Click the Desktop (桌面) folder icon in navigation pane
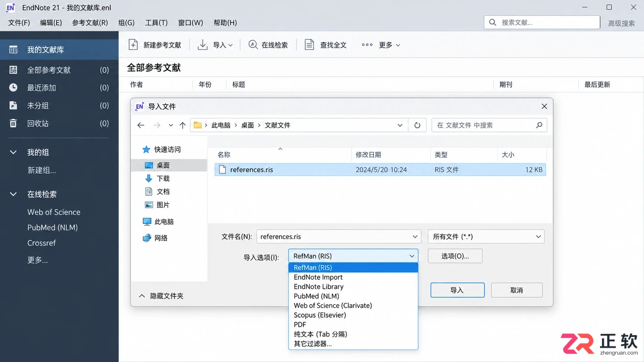 [149, 165]
